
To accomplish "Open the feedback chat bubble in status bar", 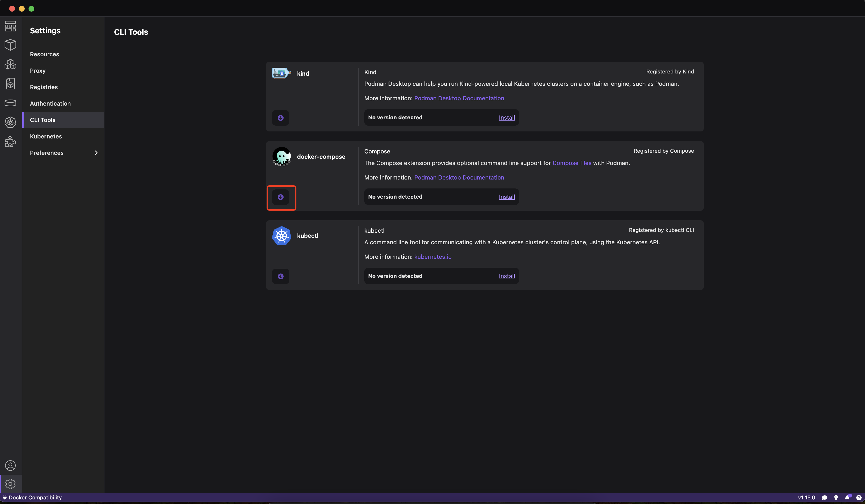I will (x=824, y=497).
